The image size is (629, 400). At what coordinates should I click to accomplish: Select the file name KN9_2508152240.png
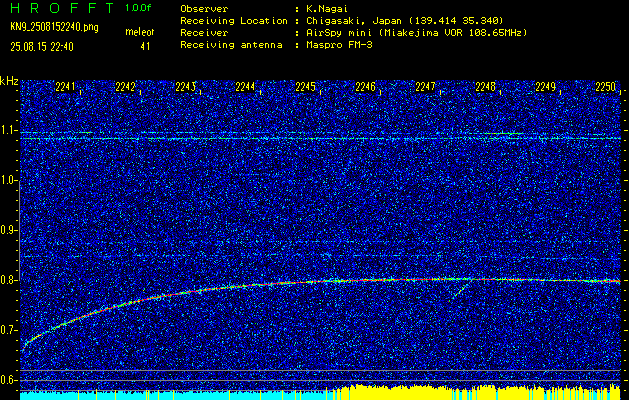pyautogui.click(x=54, y=27)
